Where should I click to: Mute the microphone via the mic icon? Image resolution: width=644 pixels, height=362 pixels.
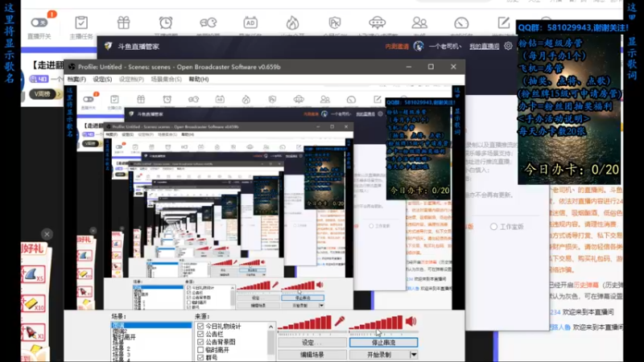(339, 321)
